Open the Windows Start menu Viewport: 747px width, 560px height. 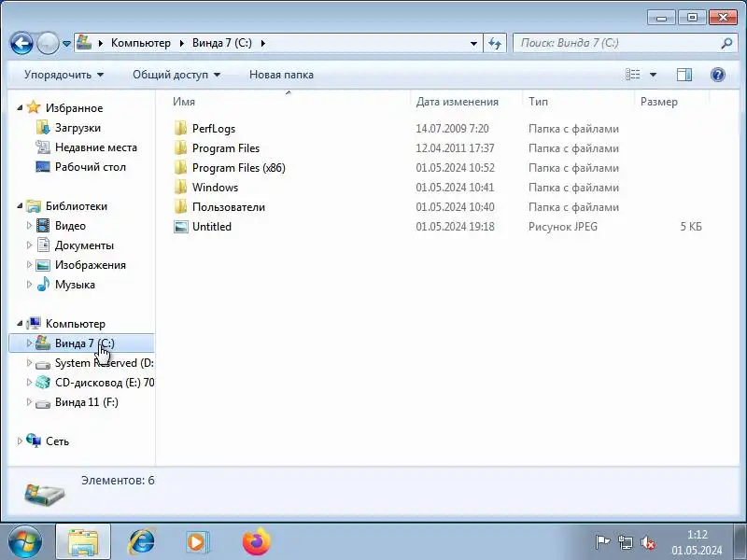(24, 541)
